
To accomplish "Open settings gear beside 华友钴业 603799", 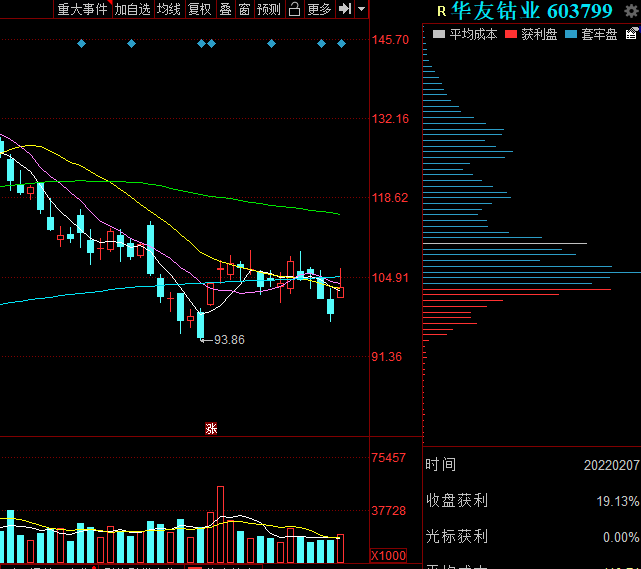I will [x=632, y=11].
